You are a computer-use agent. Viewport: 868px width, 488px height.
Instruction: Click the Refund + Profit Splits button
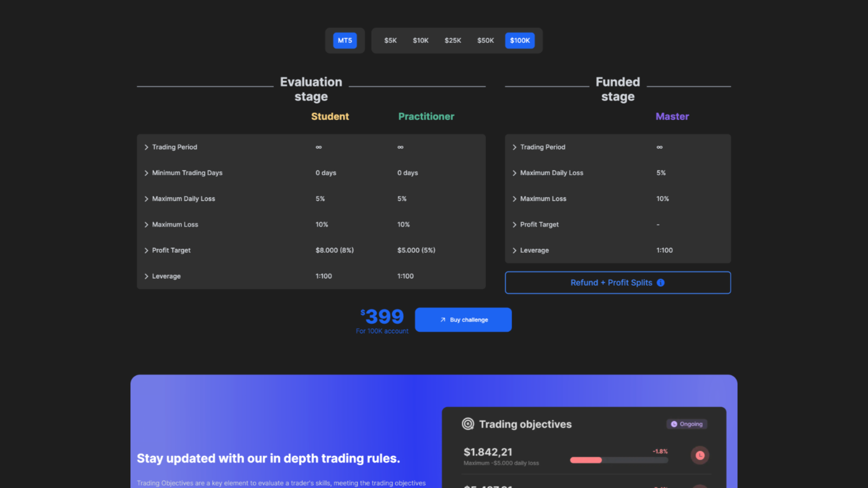(618, 282)
